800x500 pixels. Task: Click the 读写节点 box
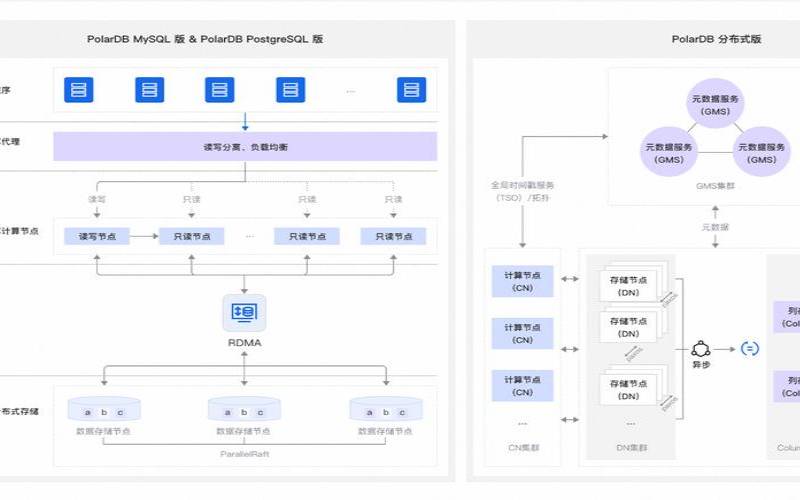97,236
